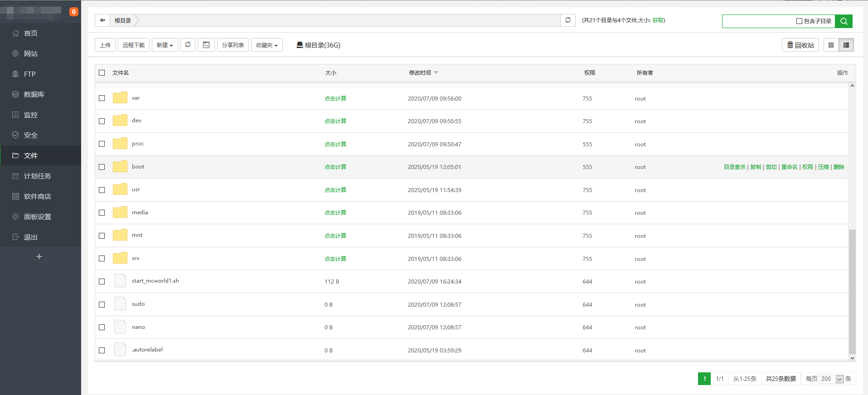
Task: Click the mnt folder icon
Action: click(x=120, y=235)
